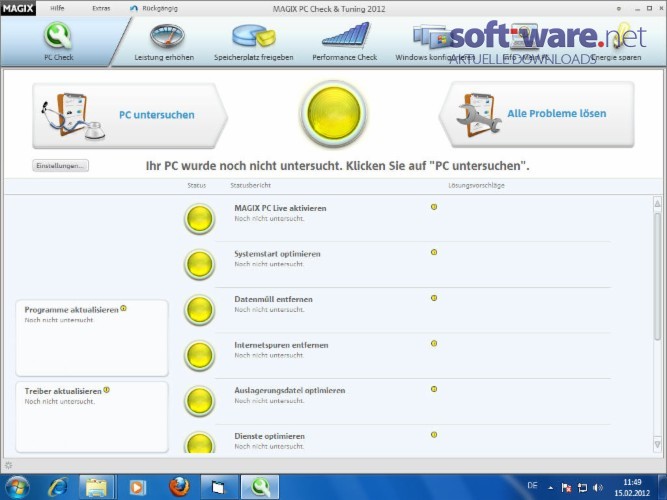Click info icon in Datenmüll entfernen row
The width and height of the screenshot is (667, 500).
(x=434, y=298)
